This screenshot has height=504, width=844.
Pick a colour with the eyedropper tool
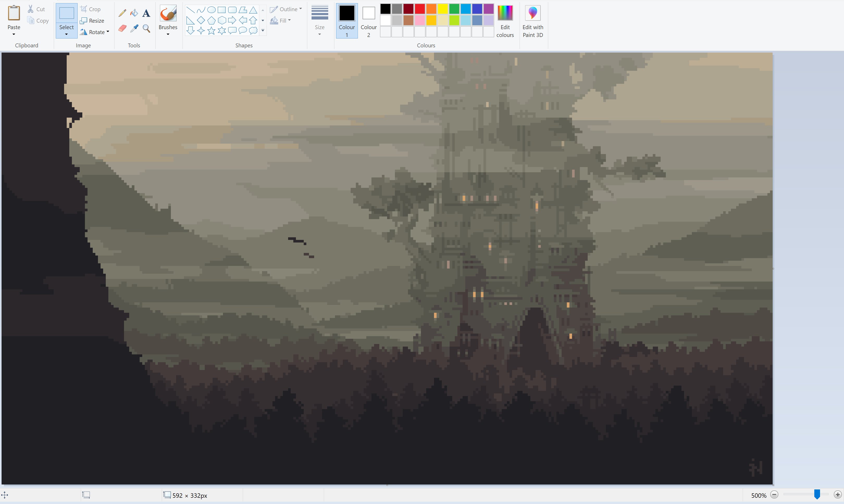pos(134,28)
